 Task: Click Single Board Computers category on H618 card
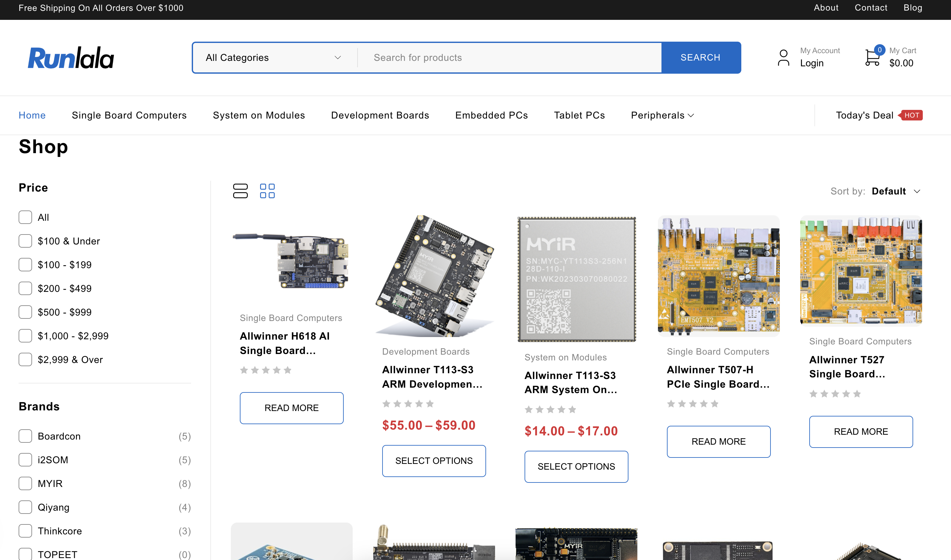[x=291, y=318]
